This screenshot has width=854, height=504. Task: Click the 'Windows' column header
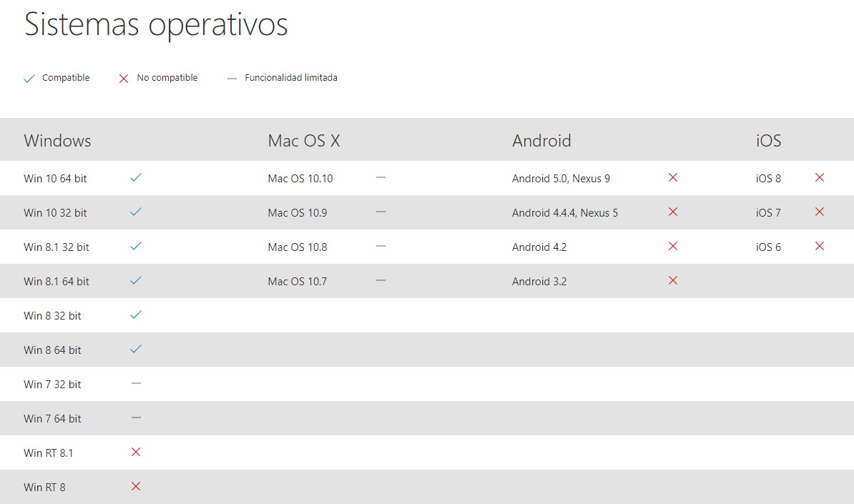click(x=58, y=141)
